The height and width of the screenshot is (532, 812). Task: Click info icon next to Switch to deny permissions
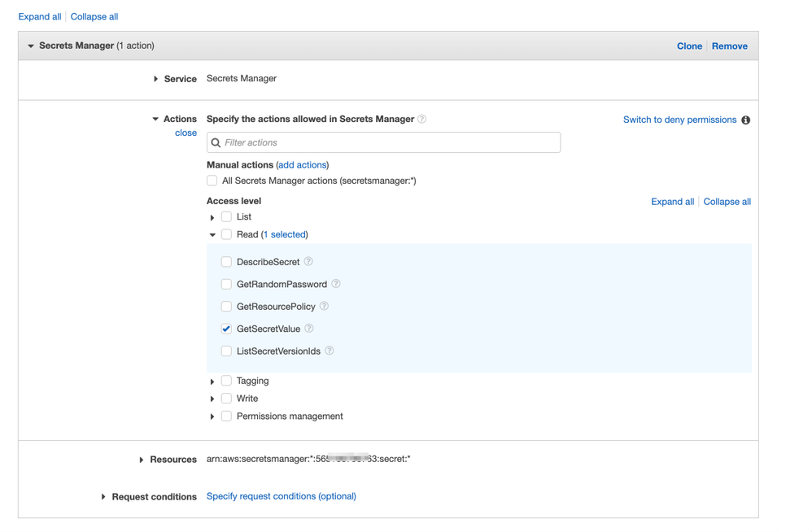pyautogui.click(x=746, y=120)
